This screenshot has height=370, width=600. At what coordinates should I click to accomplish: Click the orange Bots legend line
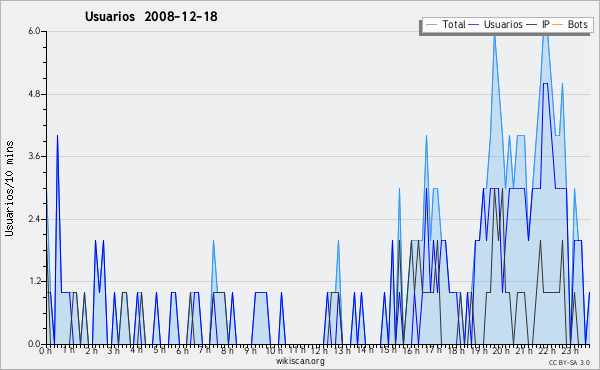point(558,25)
